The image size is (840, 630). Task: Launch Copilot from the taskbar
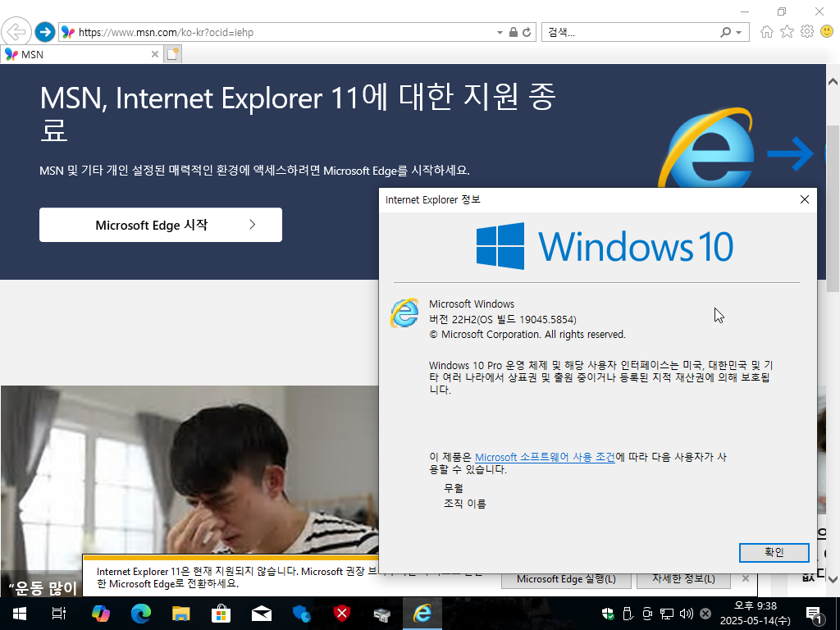(100, 614)
